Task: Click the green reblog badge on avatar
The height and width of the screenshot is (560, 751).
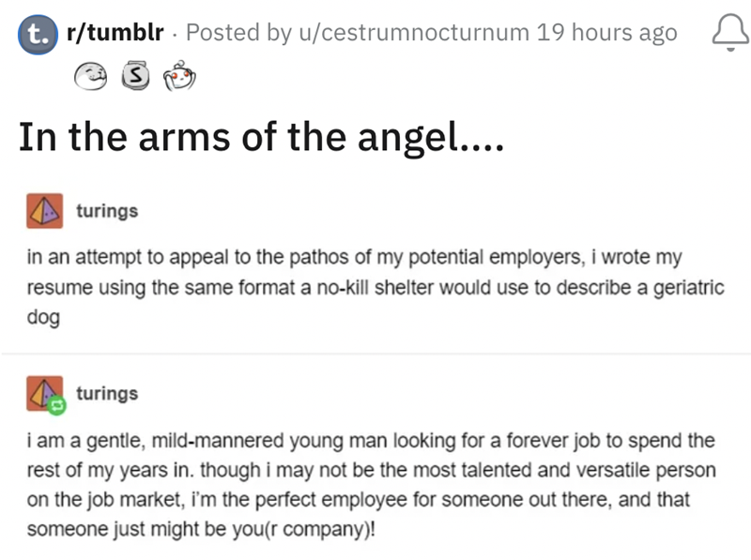Action: click(55, 405)
